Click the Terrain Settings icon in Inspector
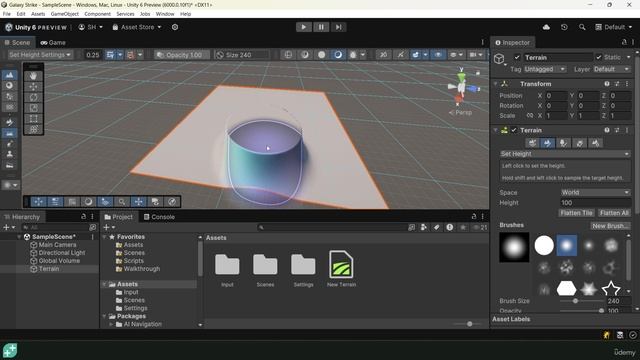 (x=595, y=143)
